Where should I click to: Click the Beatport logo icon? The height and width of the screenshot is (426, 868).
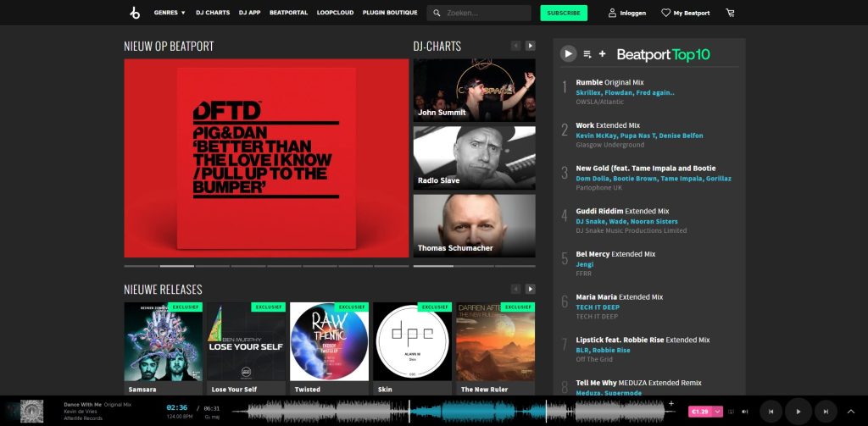click(135, 13)
